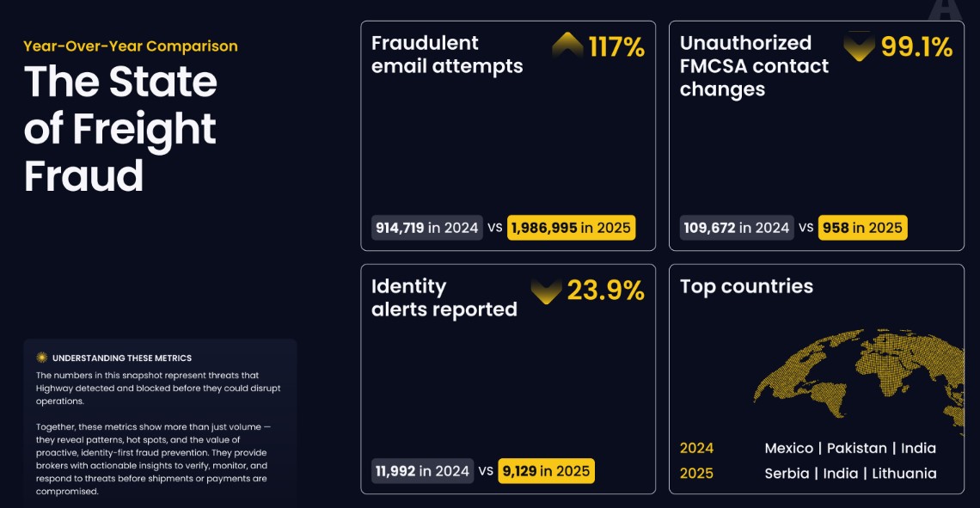Click the down arrow icon beside 23.9%
This screenshot has height=508, width=980.
click(x=546, y=291)
